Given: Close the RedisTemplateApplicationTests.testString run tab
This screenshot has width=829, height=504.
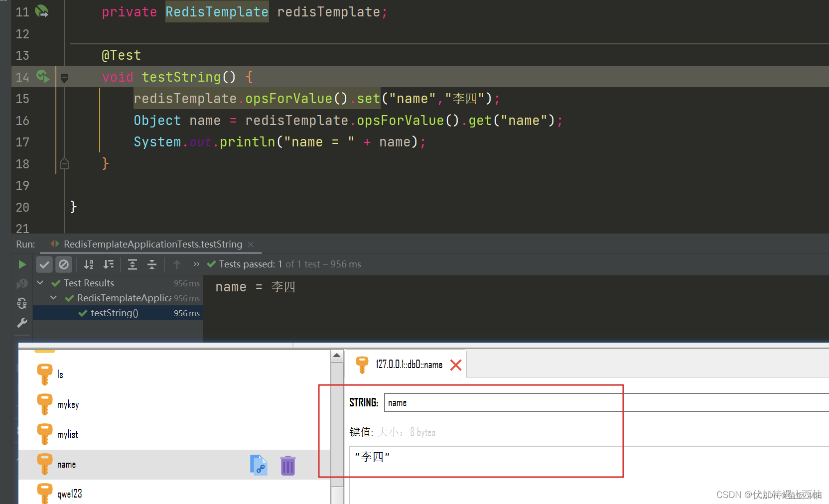Looking at the screenshot, I should [x=251, y=244].
